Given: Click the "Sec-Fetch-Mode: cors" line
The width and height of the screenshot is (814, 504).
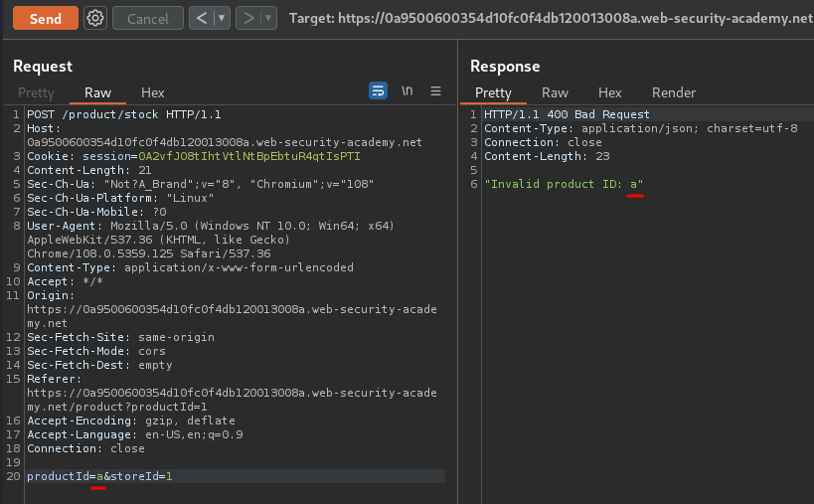Looking at the screenshot, I should [x=96, y=351].
